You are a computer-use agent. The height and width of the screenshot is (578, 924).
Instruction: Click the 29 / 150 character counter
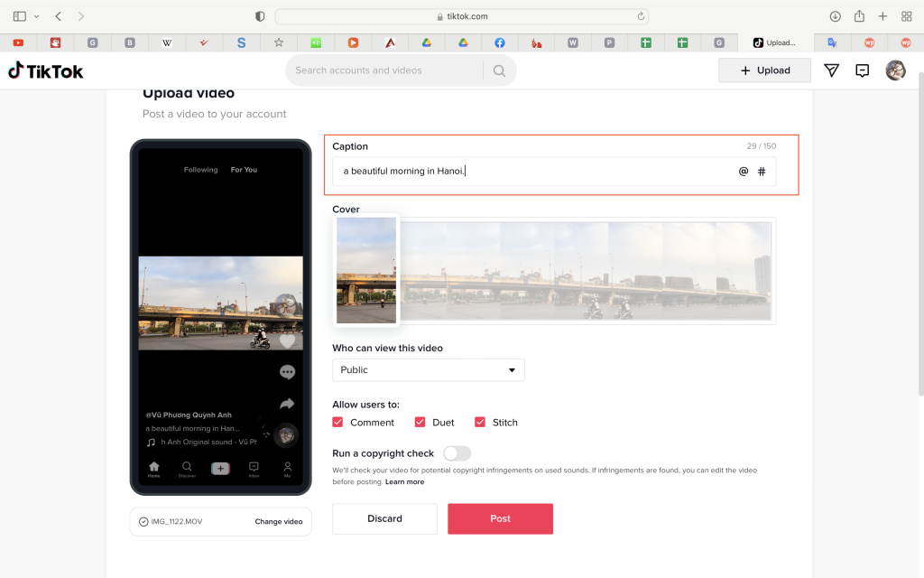point(762,145)
